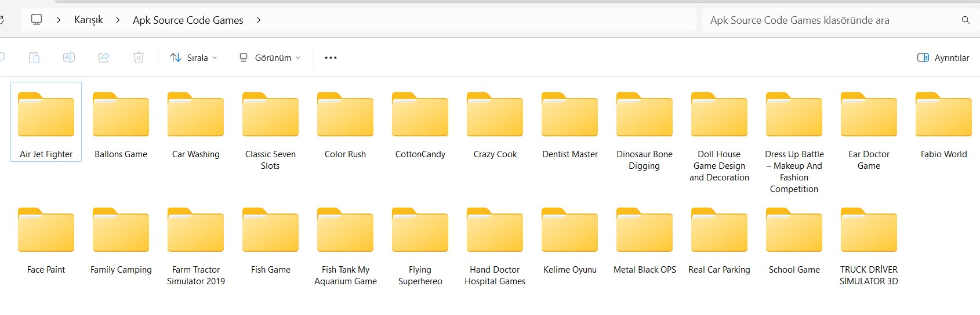Click Apk Source Code Games breadcrumb
The height and width of the screenshot is (315, 980).
coord(188,20)
